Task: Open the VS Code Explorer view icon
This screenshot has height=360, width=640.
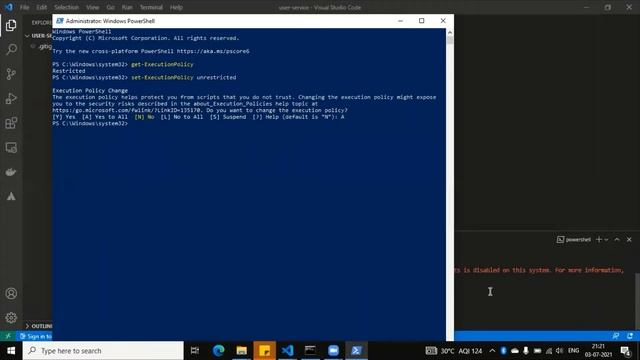Action: point(11,25)
